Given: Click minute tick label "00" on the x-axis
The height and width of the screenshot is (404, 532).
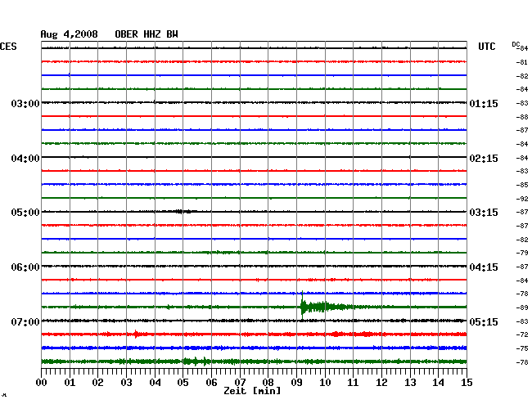Looking at the screenshot, I should point(42,383).
